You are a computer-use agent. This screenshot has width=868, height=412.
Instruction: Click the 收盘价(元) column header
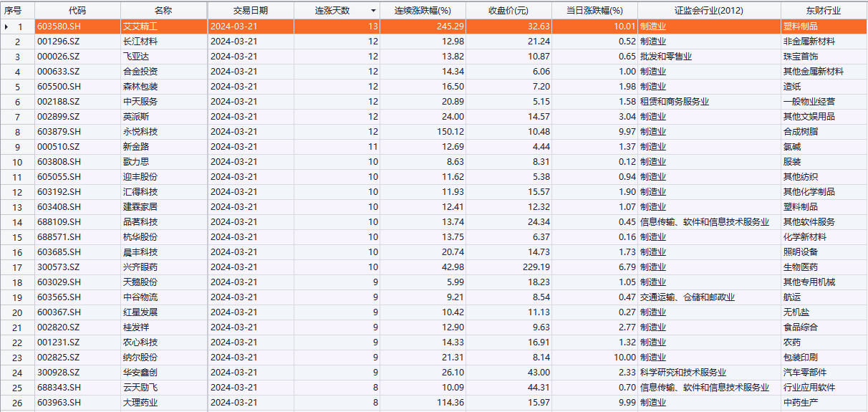pyautogui.click(x=508, y=11)
